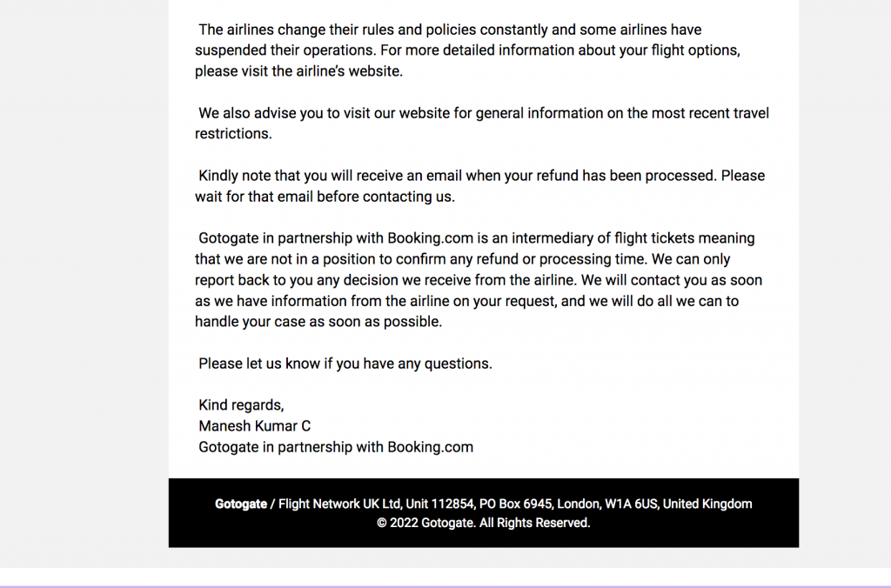Click "Booking.com" in the signature line
Image resolution: width=891 pixels, height=588 pixels.
(430, 447)
